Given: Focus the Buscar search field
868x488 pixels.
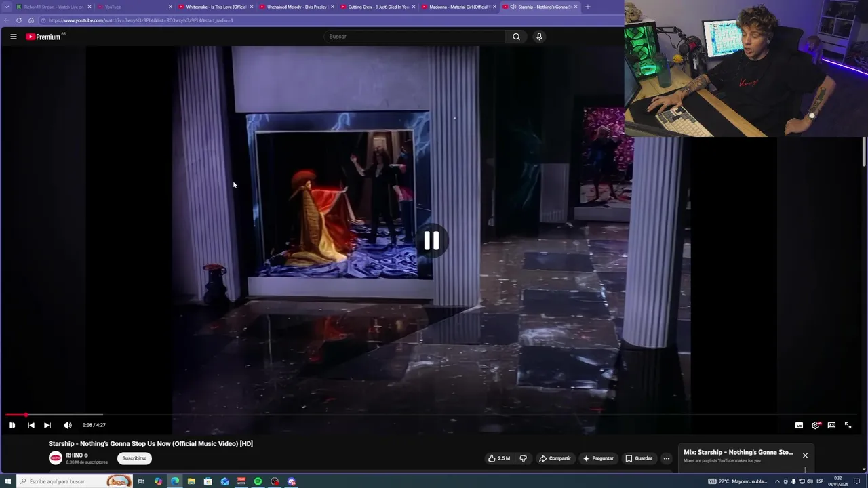Looking at the screenshot, I should pyautogui.click(x=415, y=37).
